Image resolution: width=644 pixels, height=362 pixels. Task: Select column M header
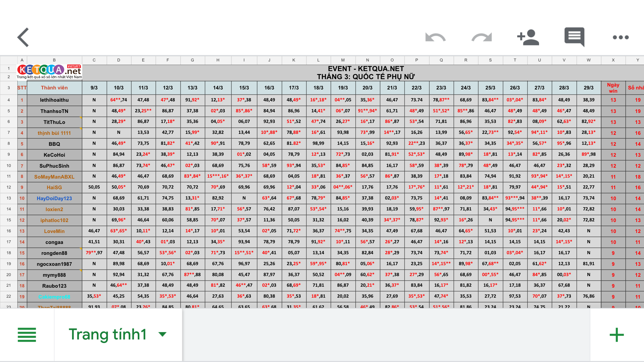pyautogui.click(x=343, y=60)
